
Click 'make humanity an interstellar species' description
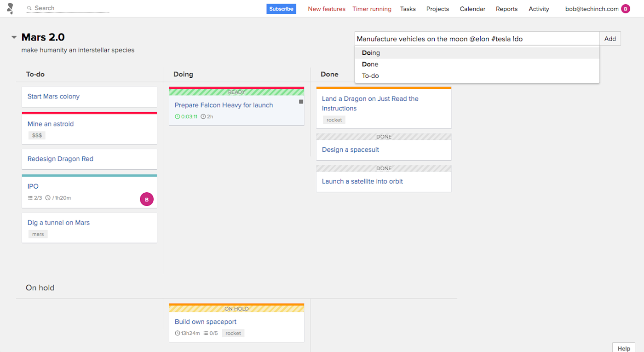pyautogui.click(x=78, y=50)
